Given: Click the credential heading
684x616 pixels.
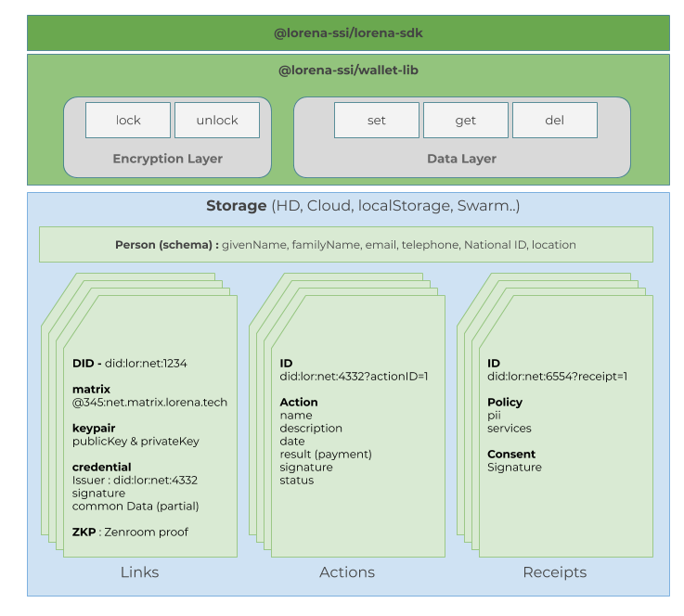Looking at the screenshot, I should (102, 467).
